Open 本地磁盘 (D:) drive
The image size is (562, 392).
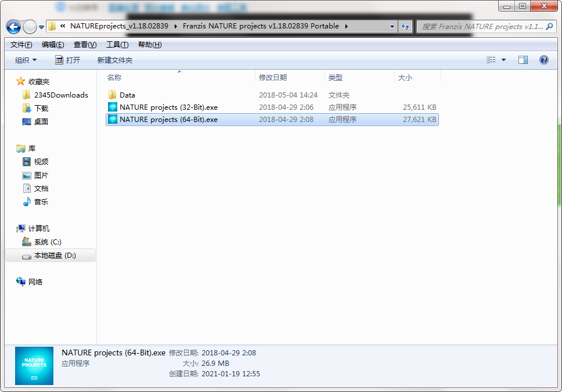point(55,256)
